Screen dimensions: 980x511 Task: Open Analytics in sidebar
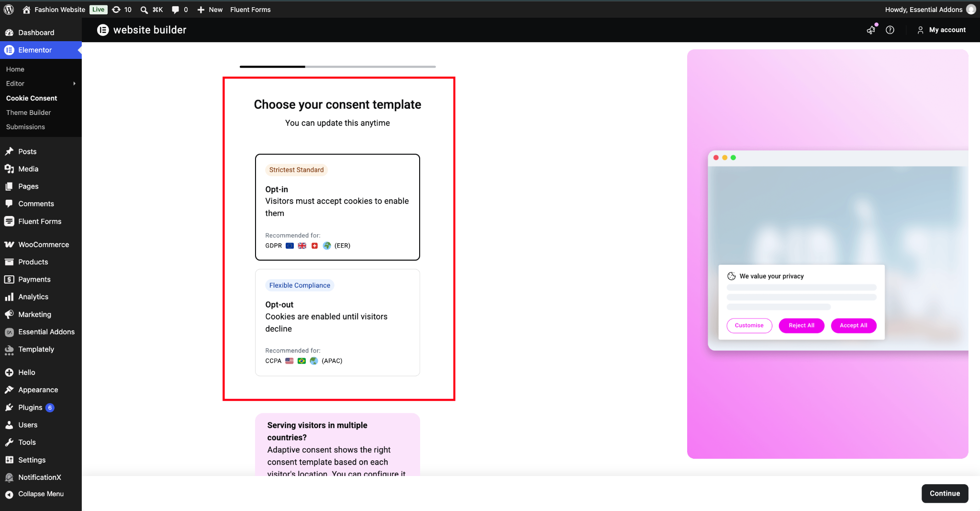pyautogui.click(x=41, y=297)
